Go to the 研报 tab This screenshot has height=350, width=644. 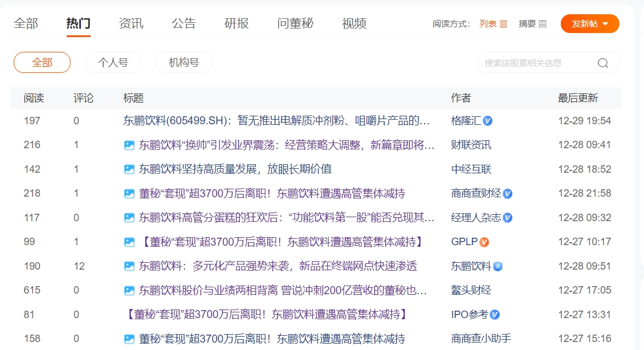point(237,23)
